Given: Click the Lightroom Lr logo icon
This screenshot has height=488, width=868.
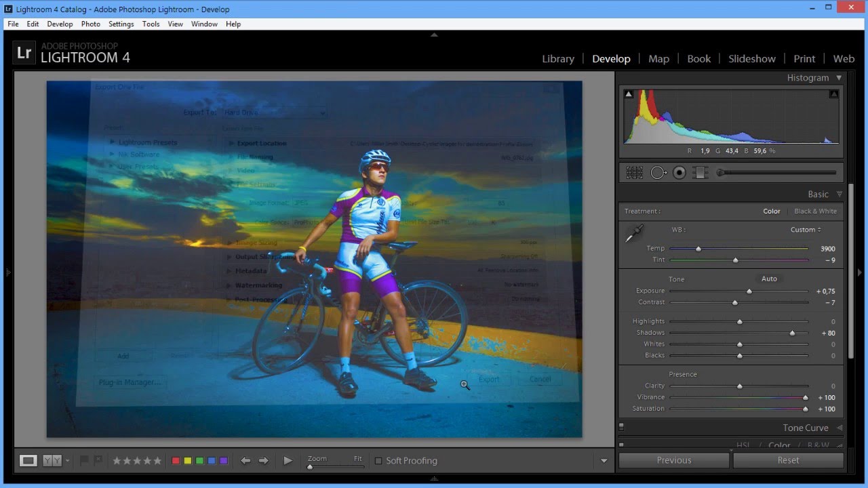Looking at the screenshot, I should [x=24, y=54].
